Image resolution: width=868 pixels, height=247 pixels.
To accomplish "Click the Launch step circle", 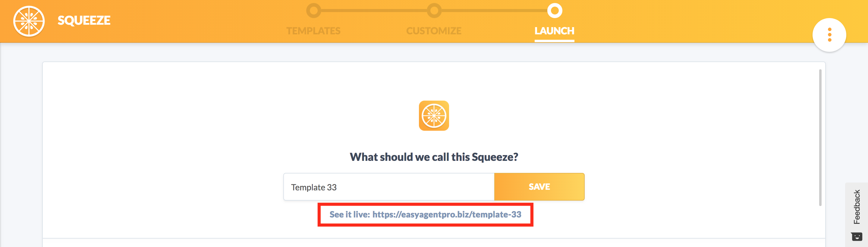I will tap(555, 11).
